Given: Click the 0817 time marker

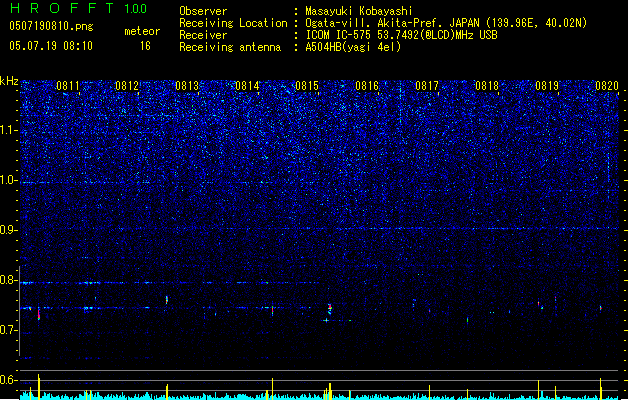Looking at the screenshot, I should [427, 86].
